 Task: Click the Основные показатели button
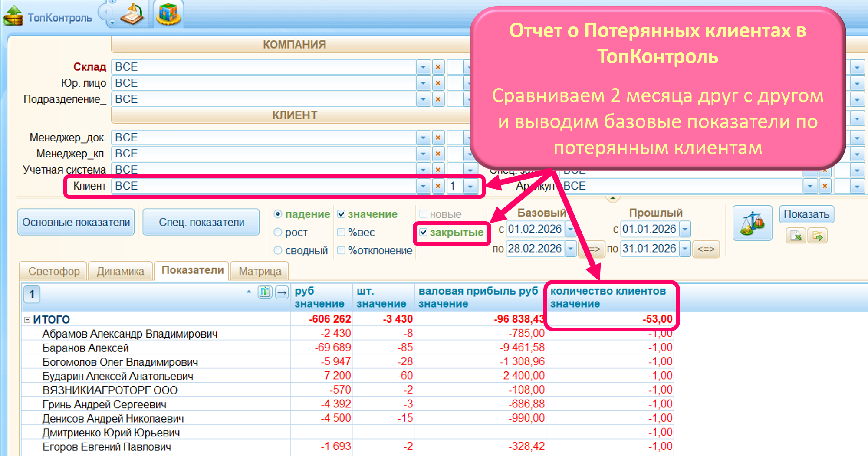[76, 222]
